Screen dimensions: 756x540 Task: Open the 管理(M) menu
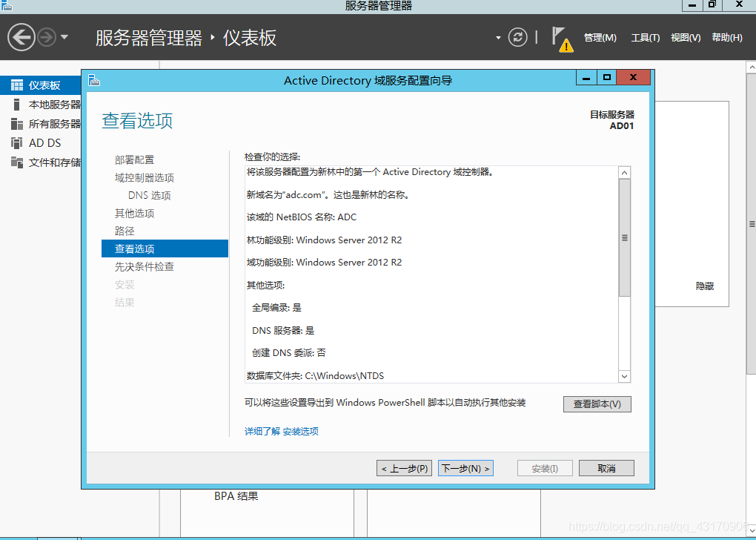coord(600,38)
